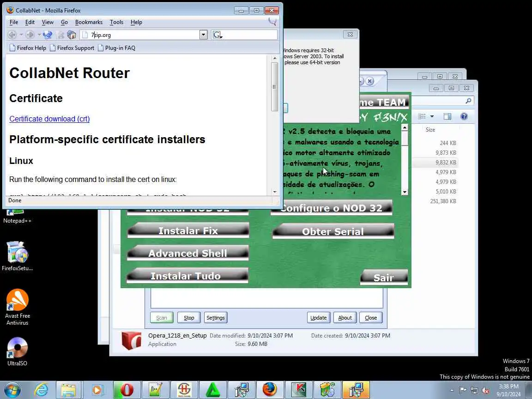The width and height of the screenshot is (532, 399).
Task: Open Forward button history dropdown arrow
Action: point(39,35)
